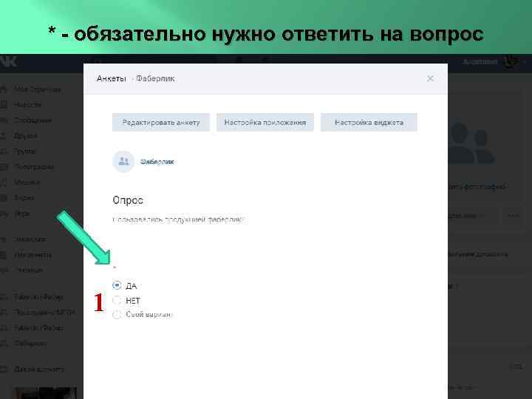Open the user name in the VK header
532x399 pixels.
[480, 62]
